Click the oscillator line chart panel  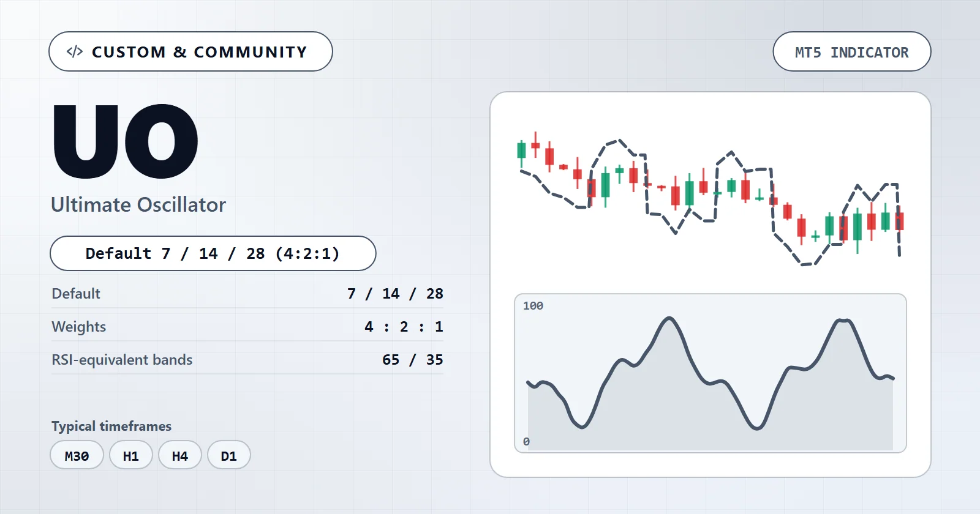[710, 373]
